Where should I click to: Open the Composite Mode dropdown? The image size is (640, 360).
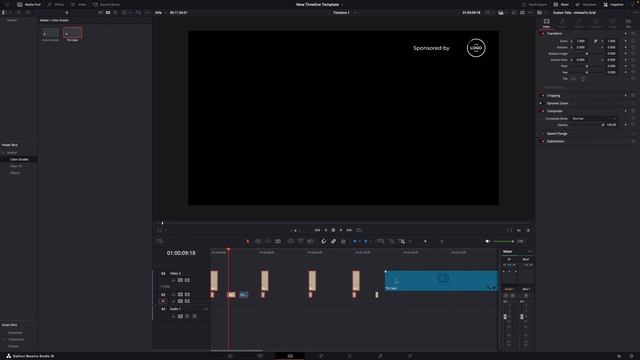point(594,119)
